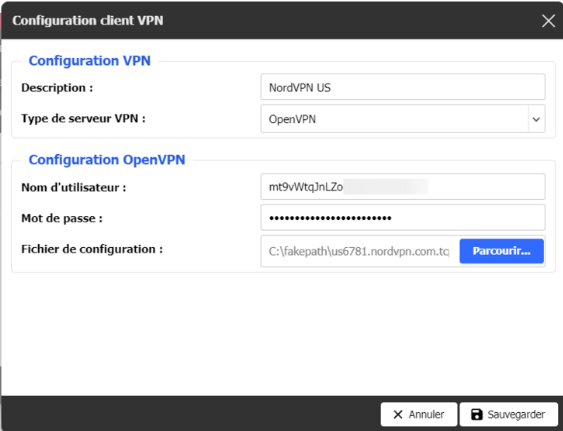The width and height of the screenshot is (563, 431).
Task: Click the 'Description :' label
Action: coord(57,87)
